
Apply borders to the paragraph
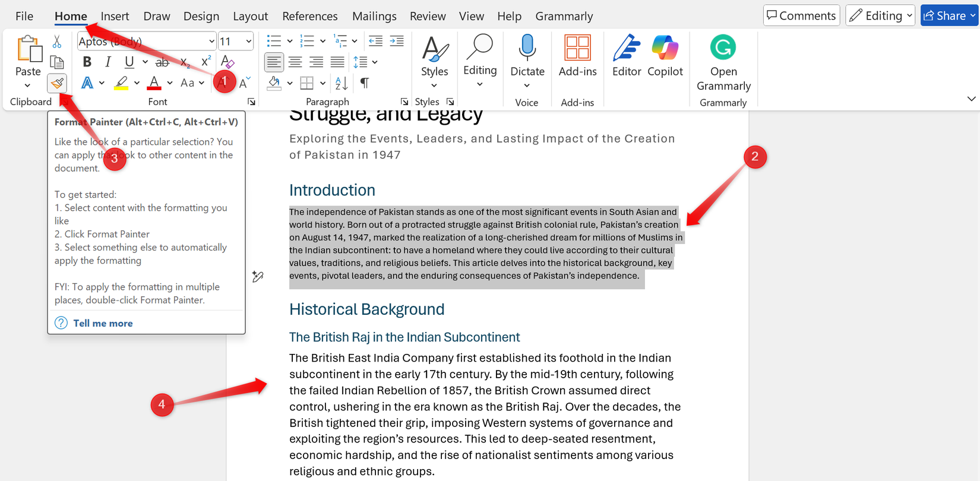[x=307, y=83]
